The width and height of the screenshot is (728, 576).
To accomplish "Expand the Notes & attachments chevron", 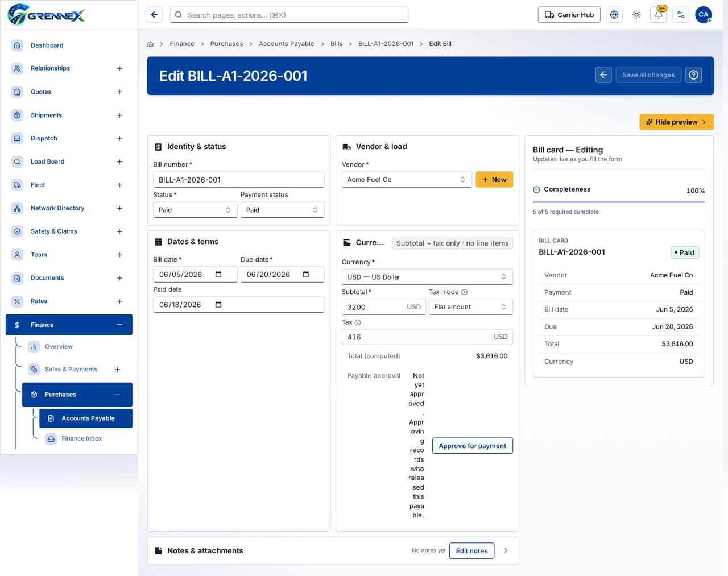I will 506,550.
